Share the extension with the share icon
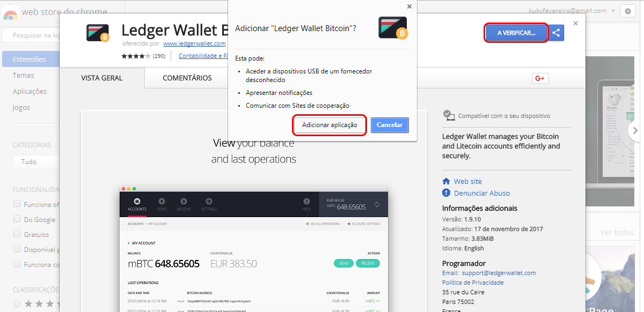The image size is (644, 312). click(x=556, y=33)
